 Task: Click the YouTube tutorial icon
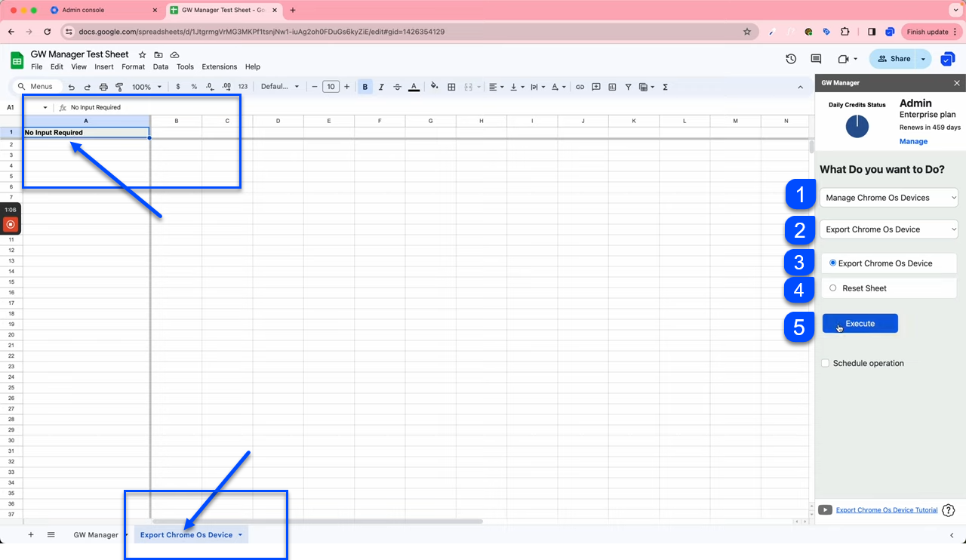point(826,510)
